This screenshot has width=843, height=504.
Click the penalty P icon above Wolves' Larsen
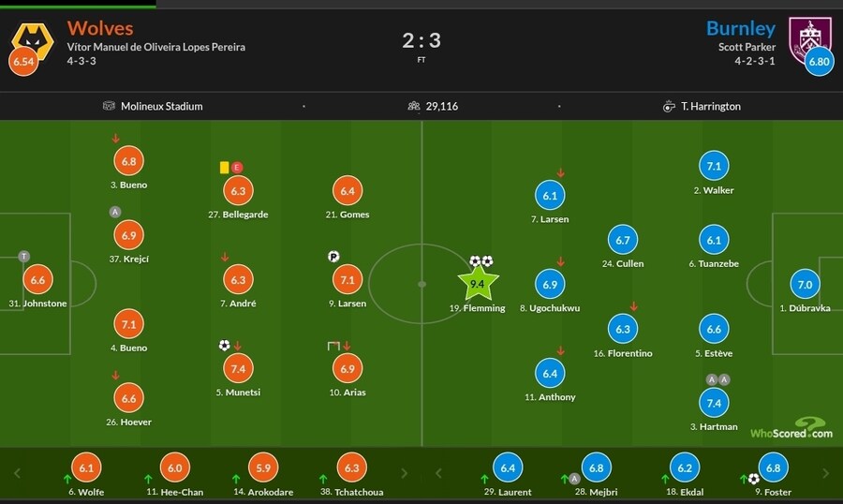pos(333,257)
